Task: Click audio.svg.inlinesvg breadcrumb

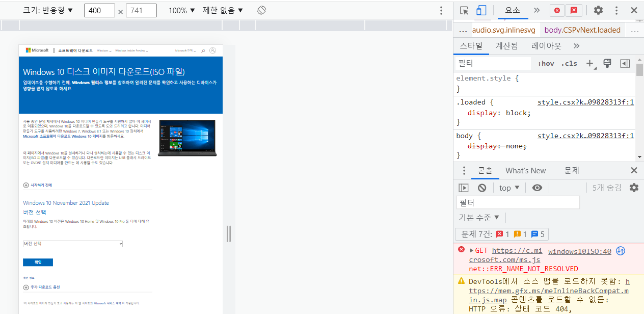Action: point(504,30)
